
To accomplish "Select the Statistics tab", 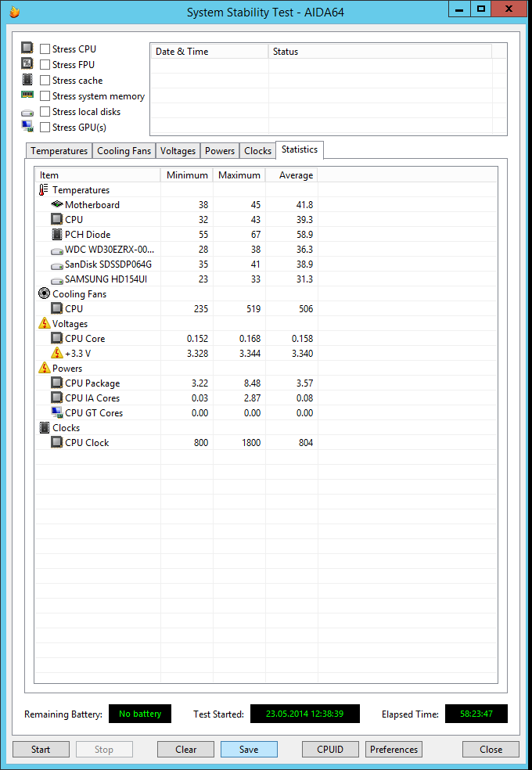I will click(x=300, y=149).
